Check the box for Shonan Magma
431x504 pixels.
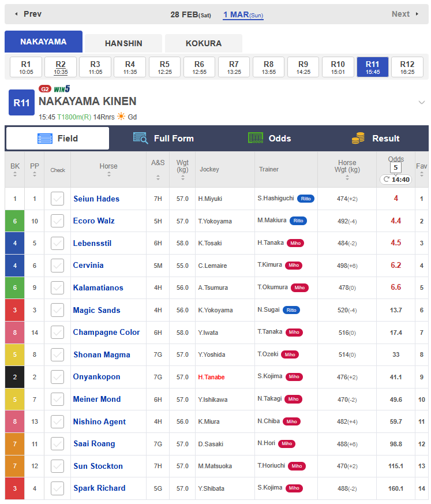(x=58, y=354)
